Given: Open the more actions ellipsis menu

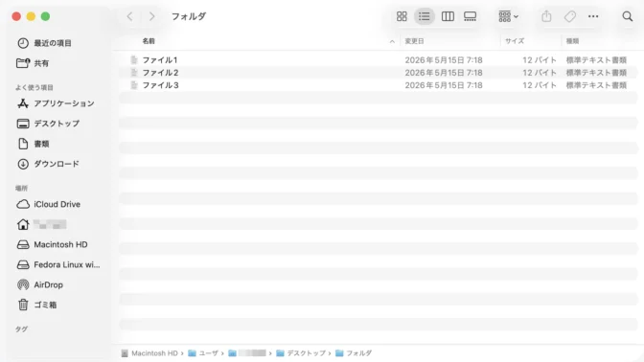Looking at the screenshot, I should click(593, 16).
